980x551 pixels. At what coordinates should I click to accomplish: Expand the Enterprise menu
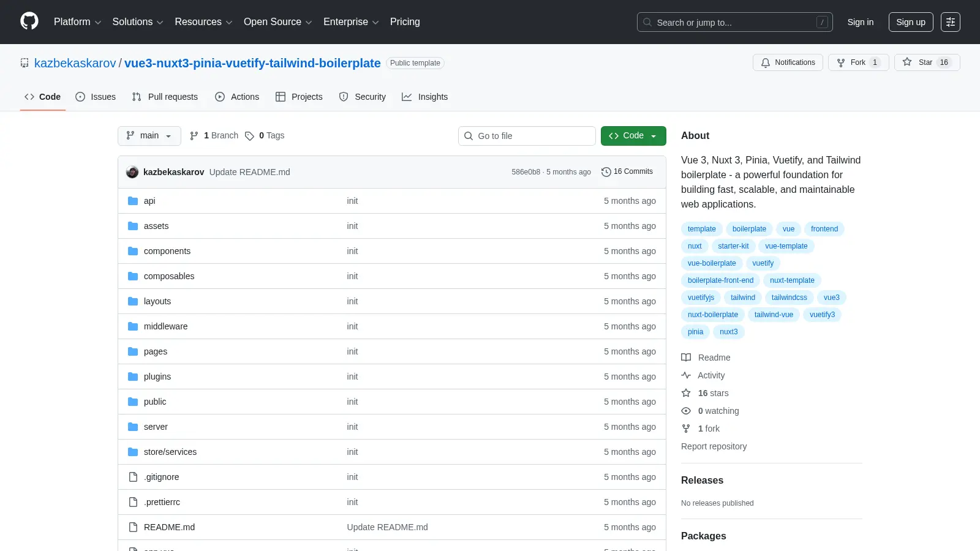point(351,22)
